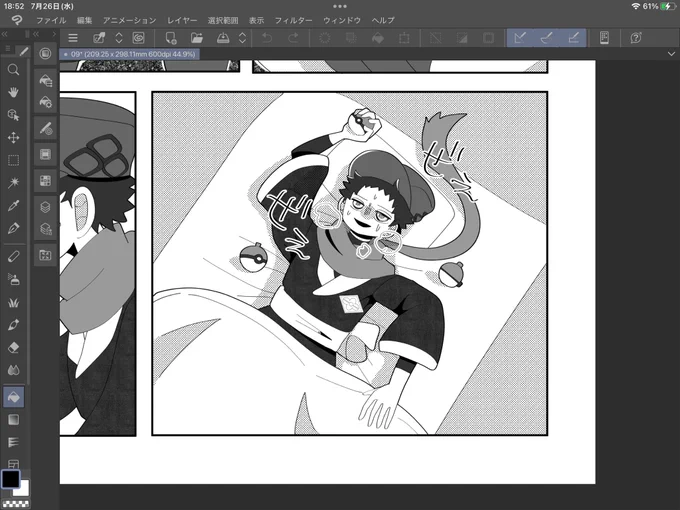Open the Layer palette icon
The image size is (680, 510).
point(45,207)
